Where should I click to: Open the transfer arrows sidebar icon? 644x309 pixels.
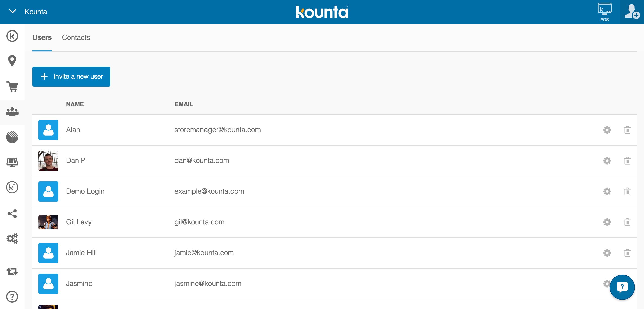pyautogui.click(x=12, y=271)
